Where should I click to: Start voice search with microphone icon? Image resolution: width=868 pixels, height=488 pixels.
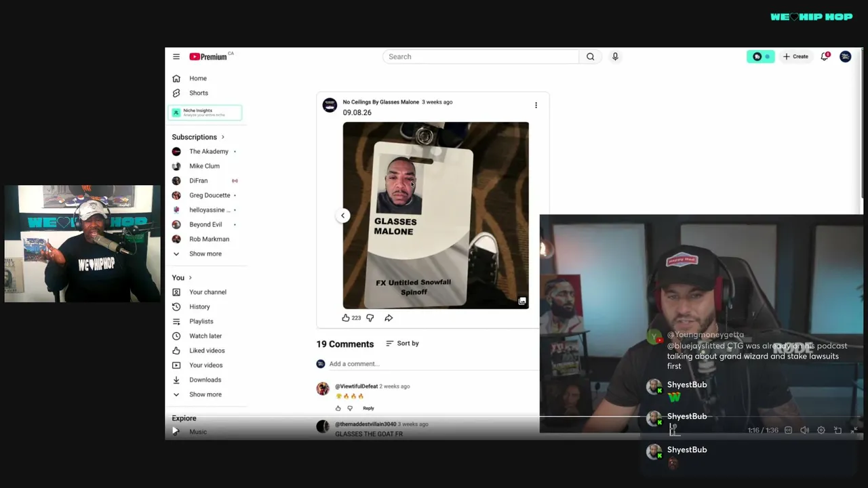click(x=615, y=57)
